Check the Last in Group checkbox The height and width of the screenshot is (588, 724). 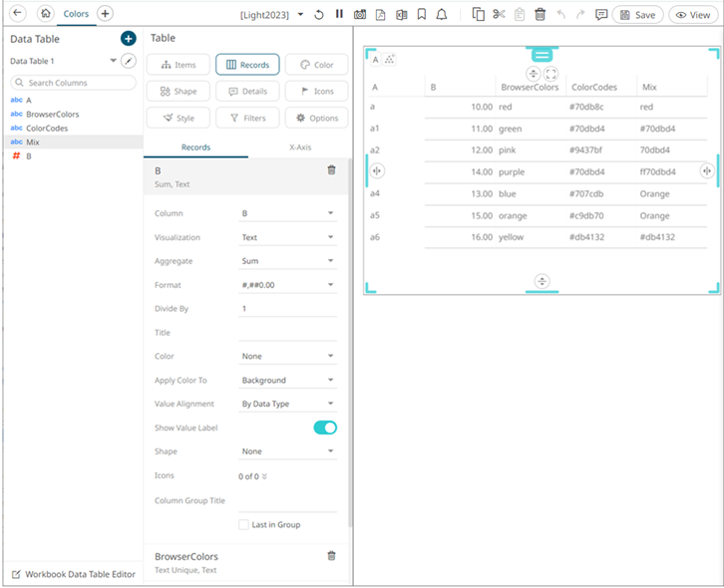[x=243, y=524]
